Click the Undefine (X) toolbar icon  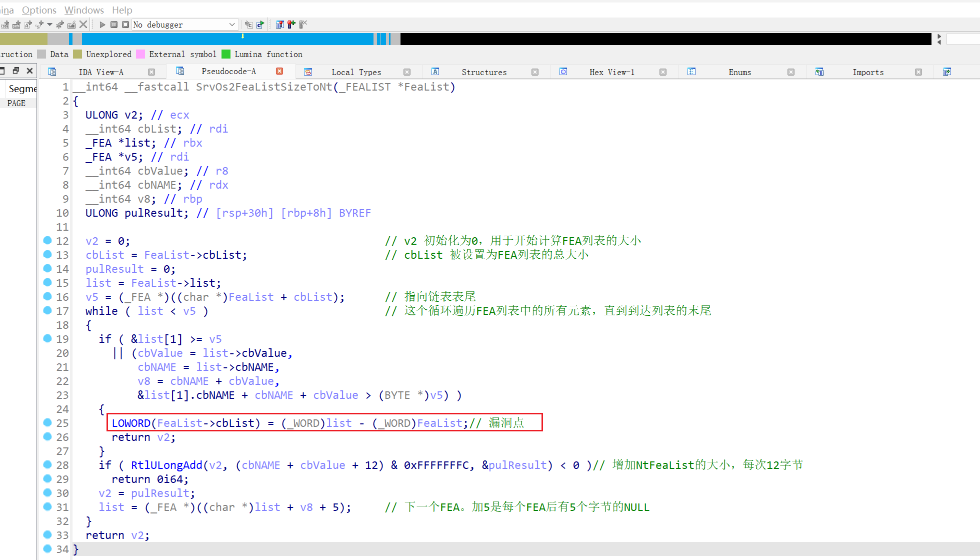tap(83, 24)
